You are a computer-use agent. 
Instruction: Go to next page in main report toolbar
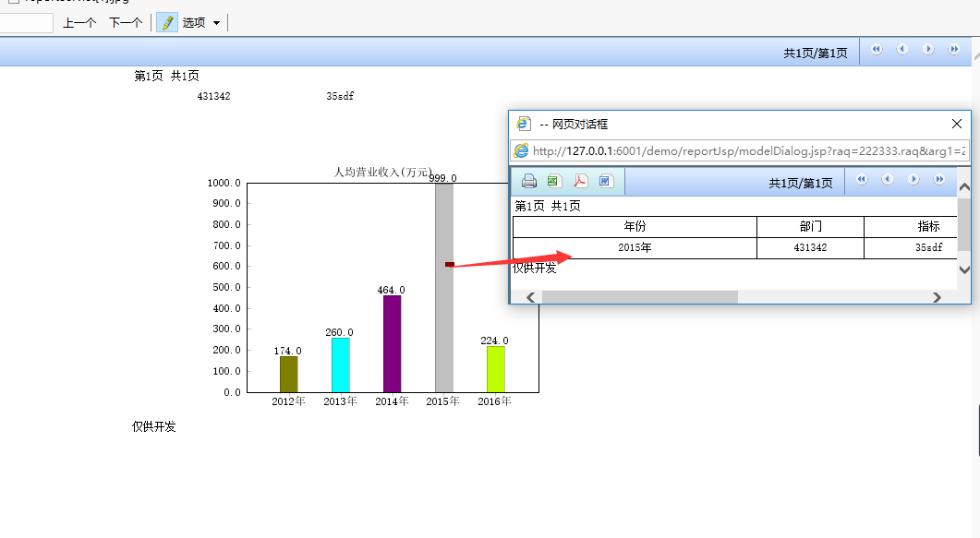click(x=929, y=49)
